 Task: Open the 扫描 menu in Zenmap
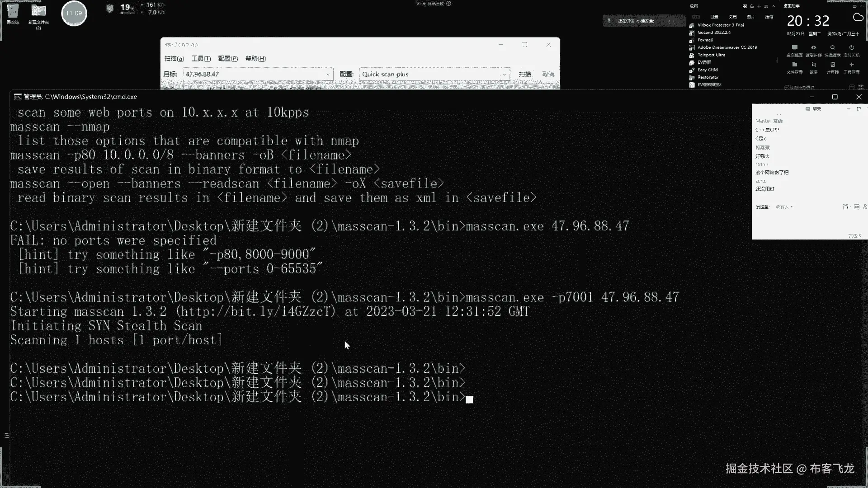tap(174, 59)
